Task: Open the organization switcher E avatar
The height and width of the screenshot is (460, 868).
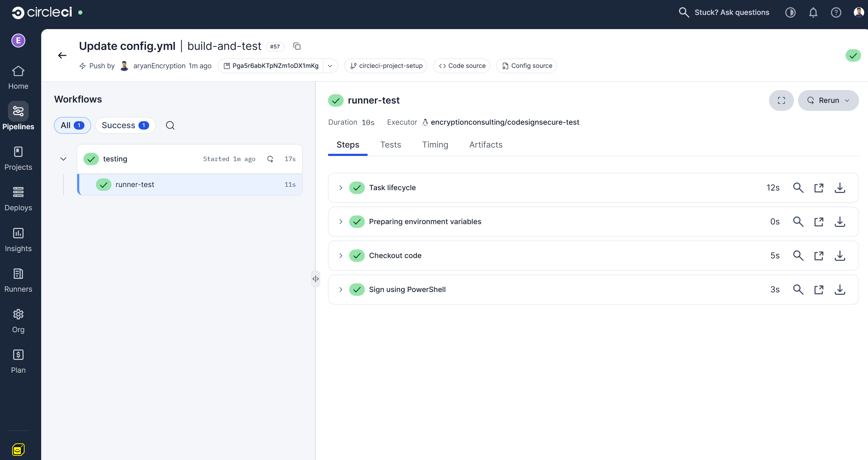Action: pos(18,41)
